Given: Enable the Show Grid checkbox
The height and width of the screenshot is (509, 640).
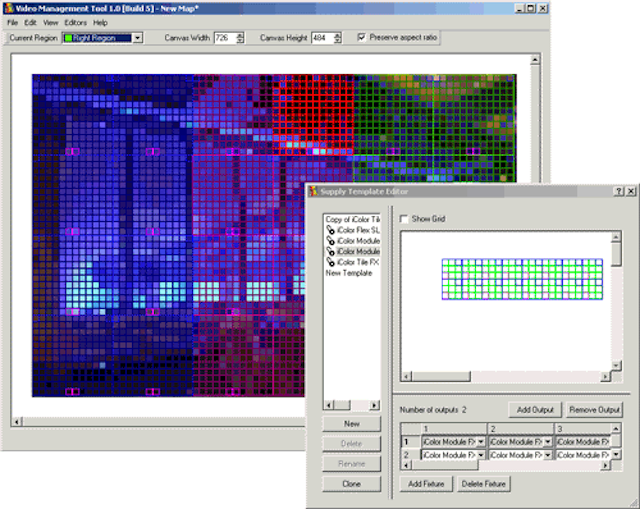Looking at the screenshot, I should tap(404, 219).
